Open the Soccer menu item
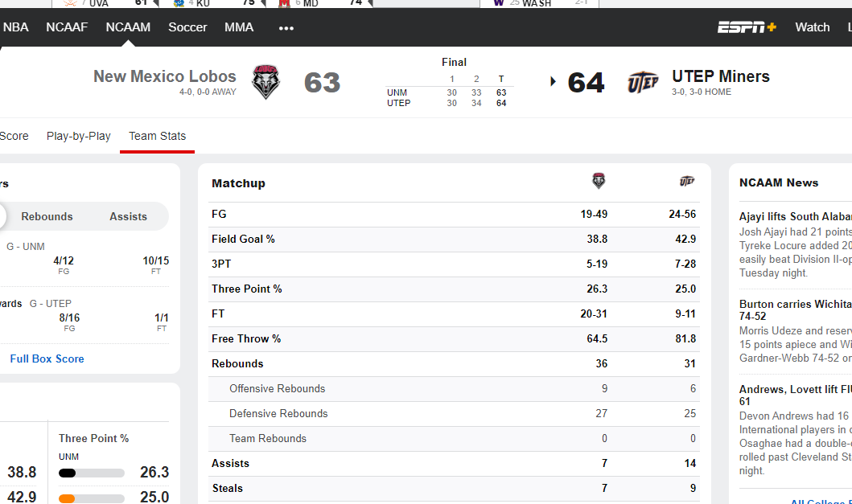 [187, 27]
